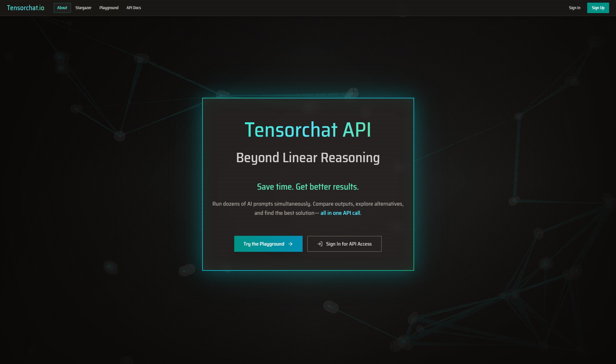Click the right arrow icon on Try the Playground
616x364 pixels.
290,244
